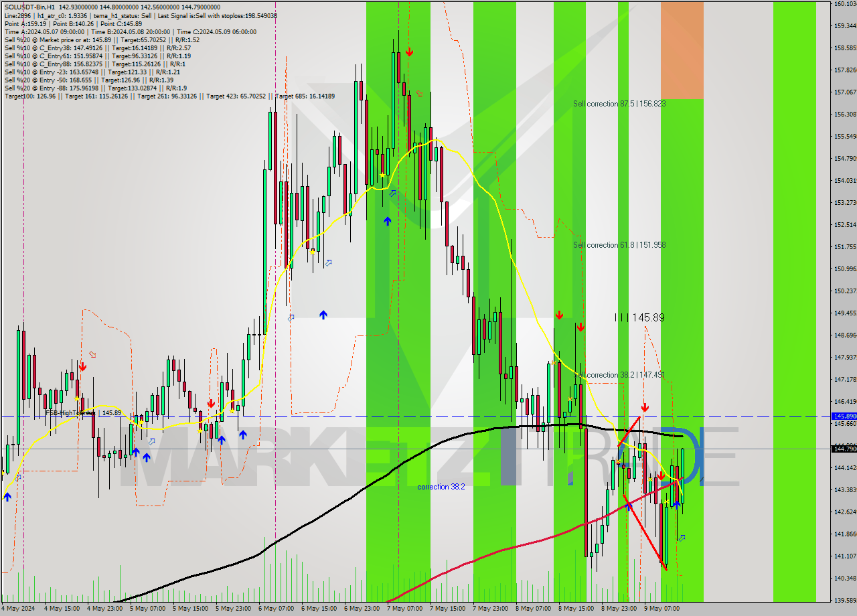Image resolution: width=857 pixels, height=616 pixels.
Task: Click the 'Sell %10 @ C_Entry61' line
Action: click(x=98, y=56)
